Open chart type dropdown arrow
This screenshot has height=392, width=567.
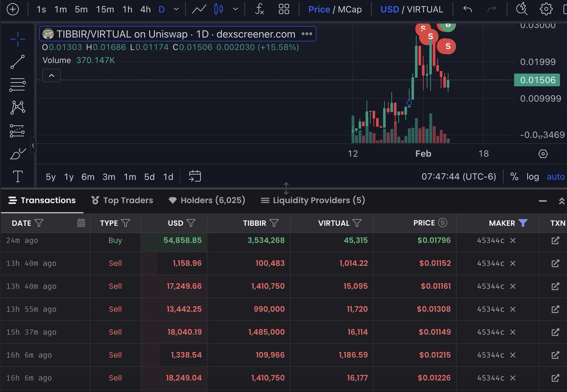pos(235,9)
